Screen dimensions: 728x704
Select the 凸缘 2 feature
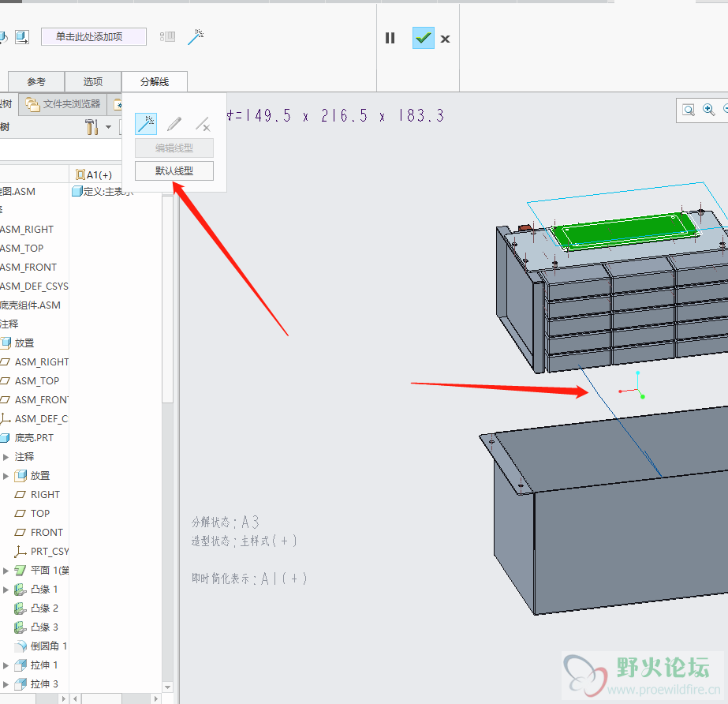44,609
